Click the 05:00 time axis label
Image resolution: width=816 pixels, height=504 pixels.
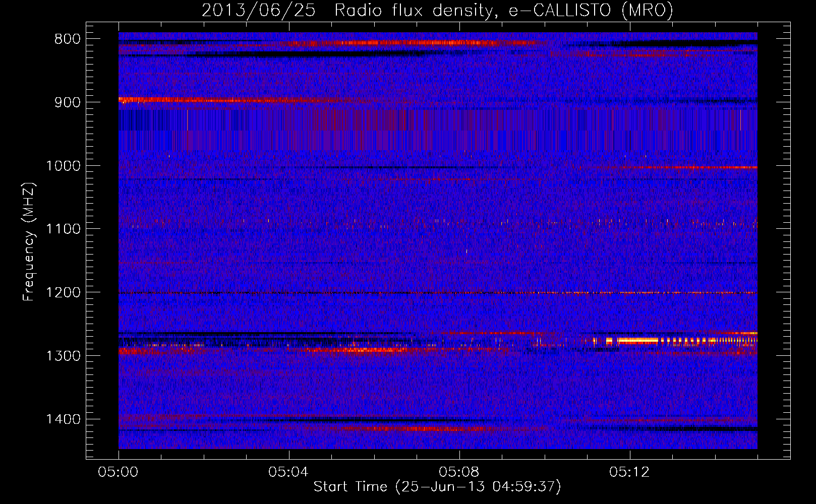[119, 472]
